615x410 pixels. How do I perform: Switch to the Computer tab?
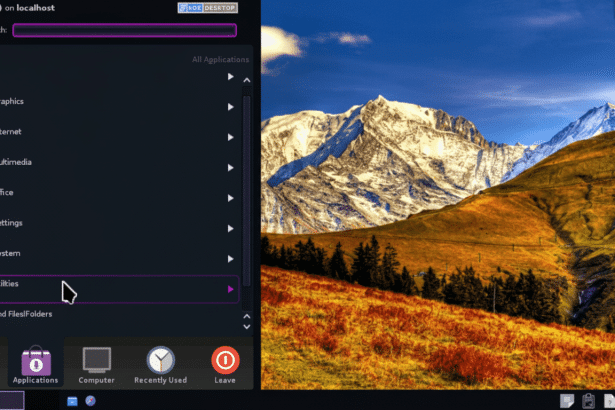pyautogui.click(x=96, y=365)
